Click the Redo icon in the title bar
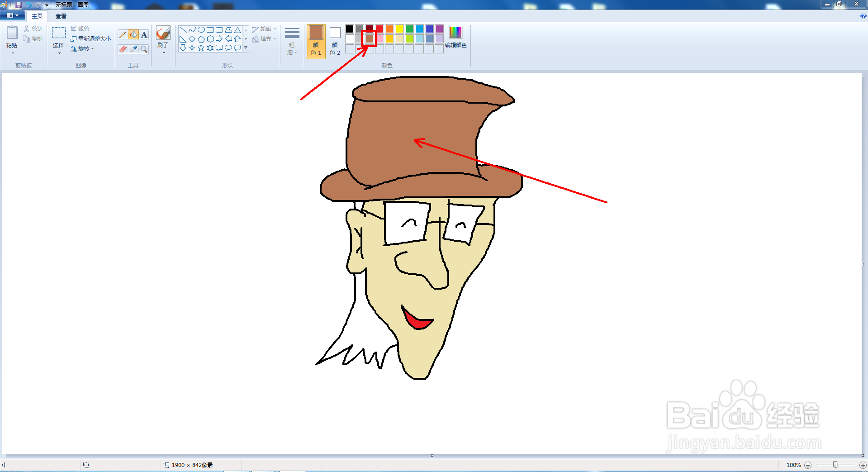 click(x=38, y=5)
